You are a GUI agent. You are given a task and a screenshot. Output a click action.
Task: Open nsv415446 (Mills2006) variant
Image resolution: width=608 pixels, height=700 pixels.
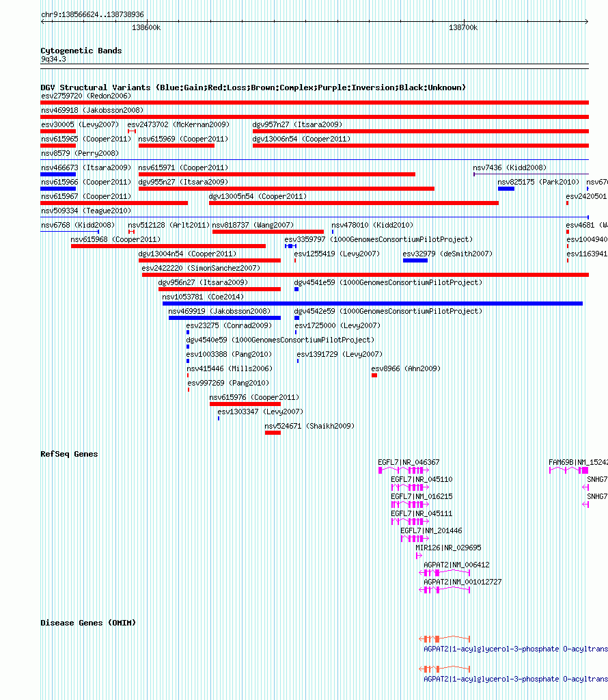click(230, 368)
